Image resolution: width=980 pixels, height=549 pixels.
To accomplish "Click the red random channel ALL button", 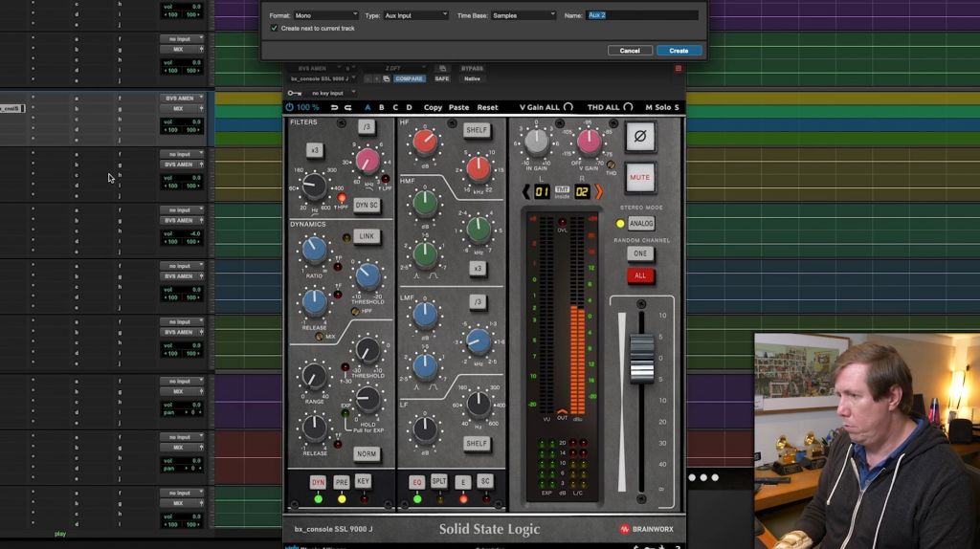I will [640, 275].
